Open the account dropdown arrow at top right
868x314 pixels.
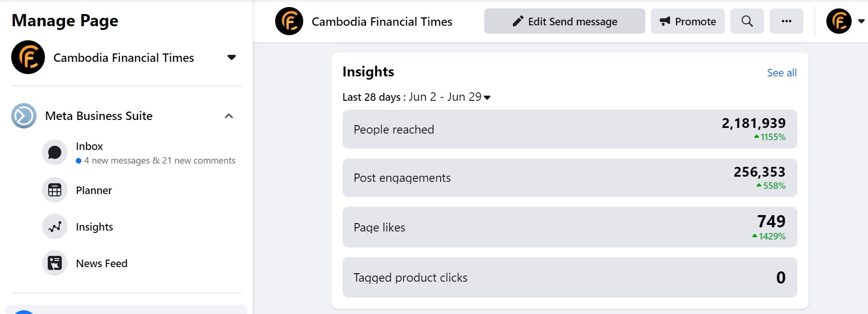[x=861, y=22]
